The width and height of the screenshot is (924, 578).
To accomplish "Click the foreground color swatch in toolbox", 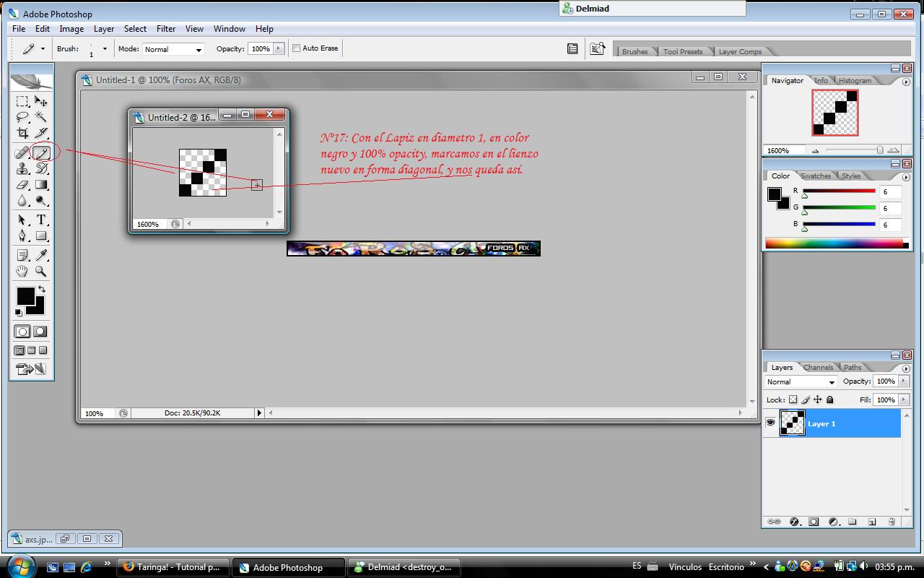I will (25, 296).
